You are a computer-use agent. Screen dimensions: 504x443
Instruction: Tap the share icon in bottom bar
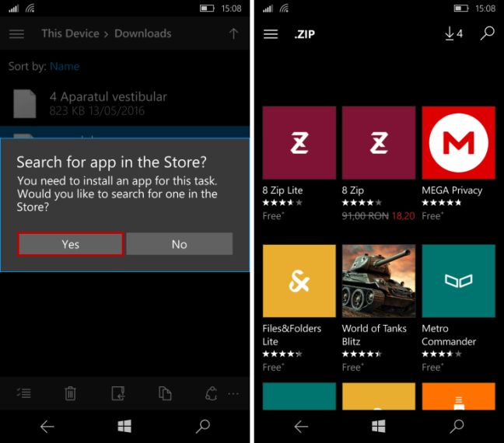pos(212,393)
